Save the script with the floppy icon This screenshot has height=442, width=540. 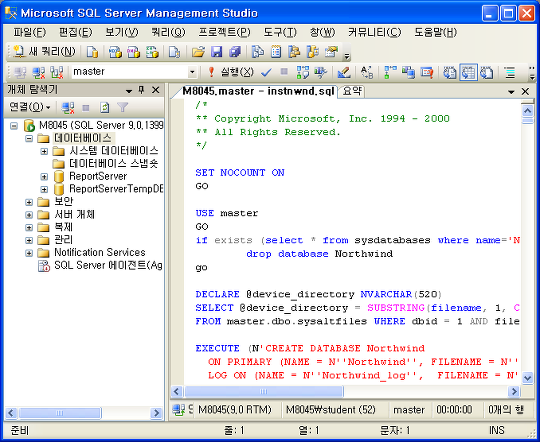click(216, 52)
